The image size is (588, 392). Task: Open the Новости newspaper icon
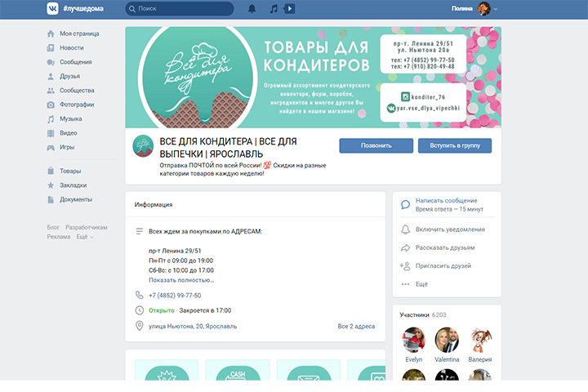[51, 48]
